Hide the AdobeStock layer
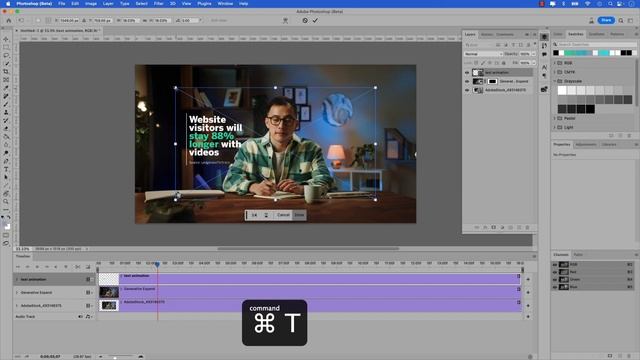This screenshot has width=640, height=360. 467,90
